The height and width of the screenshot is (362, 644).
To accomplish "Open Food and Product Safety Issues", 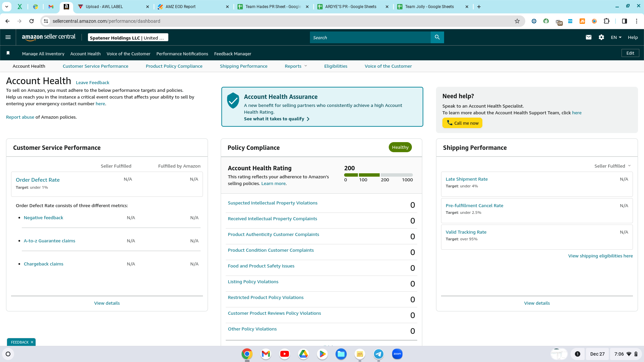I will 261,266.
